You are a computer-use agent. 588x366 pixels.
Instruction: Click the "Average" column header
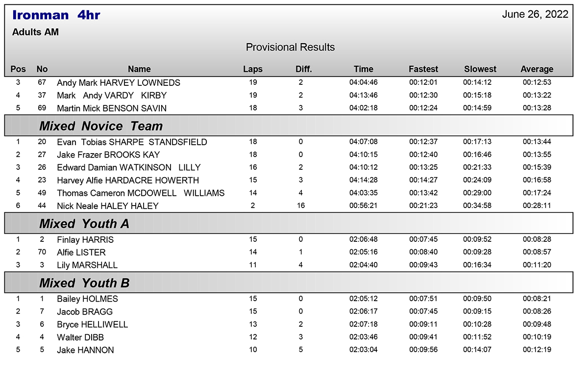pyautogui.click(x=537, y=69)
